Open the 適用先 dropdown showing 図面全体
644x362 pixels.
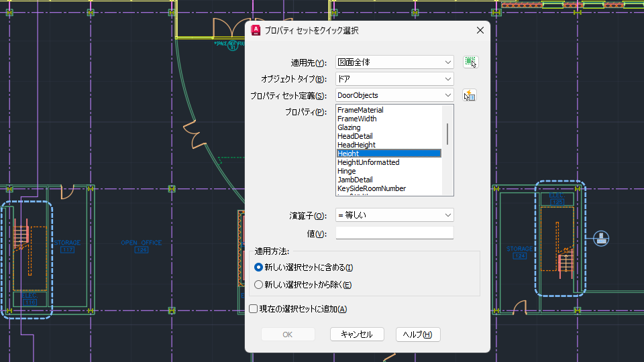point(394,62)
